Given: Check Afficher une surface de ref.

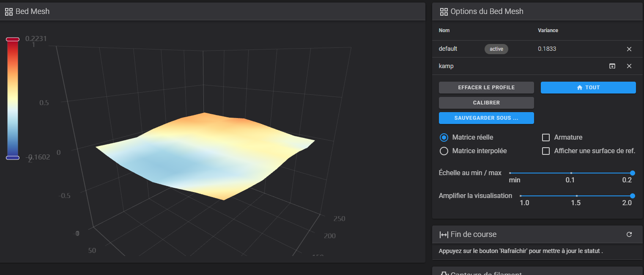Looking at the screenshot, I should click(546, 151).
